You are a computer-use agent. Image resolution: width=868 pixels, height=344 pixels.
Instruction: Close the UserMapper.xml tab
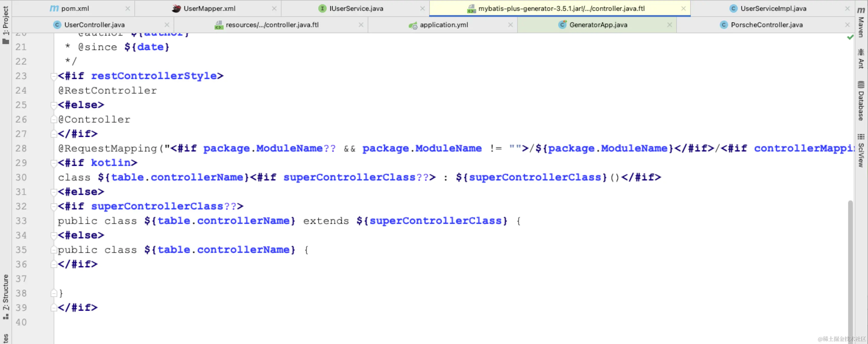tap(274, 9)
